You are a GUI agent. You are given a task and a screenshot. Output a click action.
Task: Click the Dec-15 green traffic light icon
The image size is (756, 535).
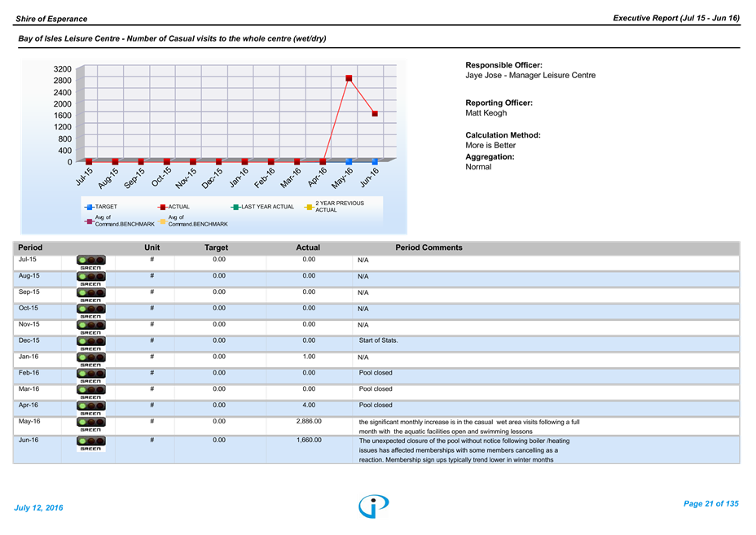(90, 344)
